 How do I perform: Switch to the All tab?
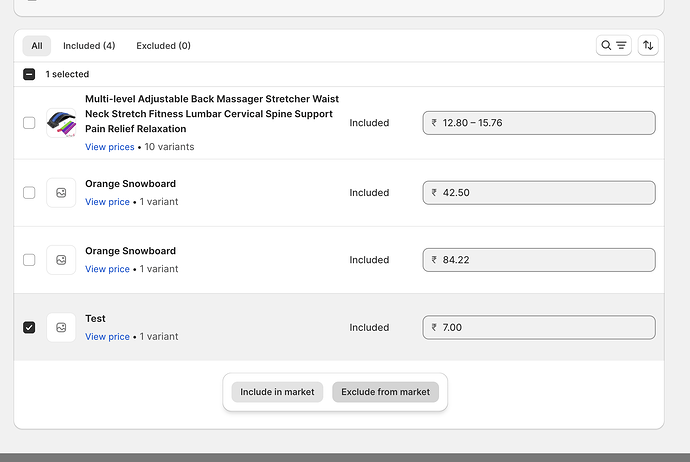pos(37,45)
